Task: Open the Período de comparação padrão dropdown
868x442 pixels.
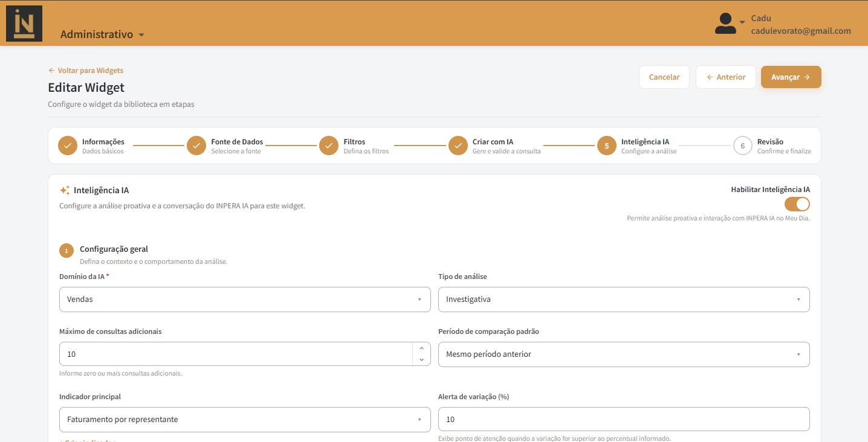Action: [624, 354]
